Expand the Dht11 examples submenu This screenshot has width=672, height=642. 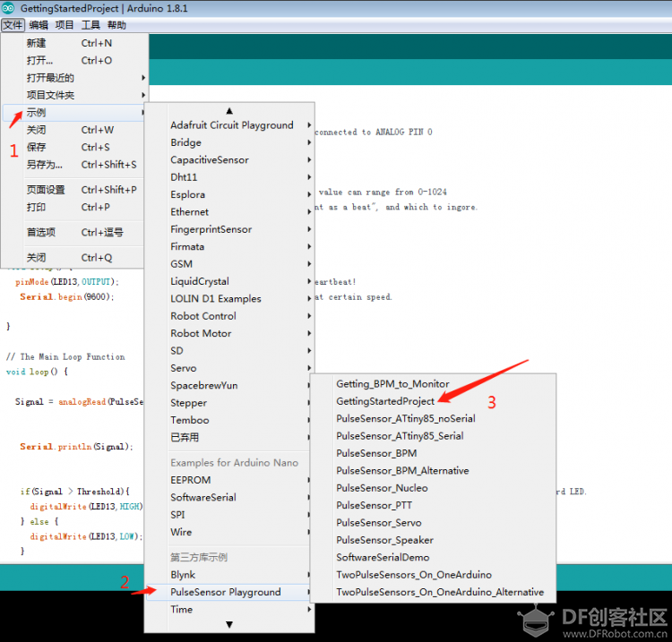point(229,177)
